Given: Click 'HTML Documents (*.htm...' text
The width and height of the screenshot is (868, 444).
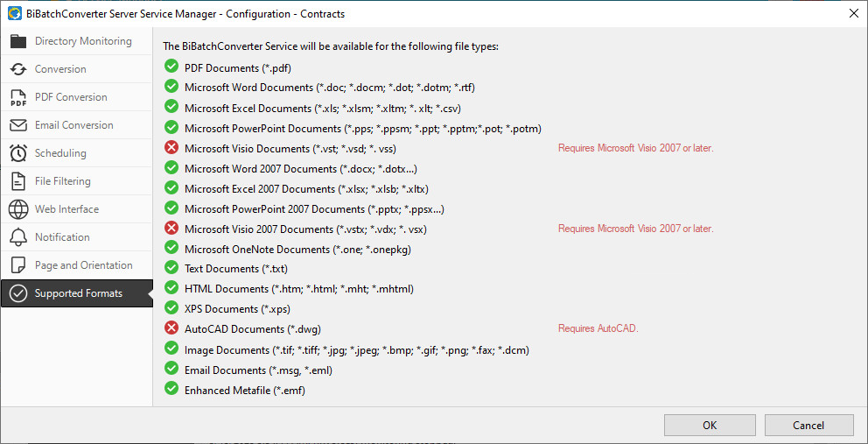Looking at the screenshot, I should (x=299, y=289).
